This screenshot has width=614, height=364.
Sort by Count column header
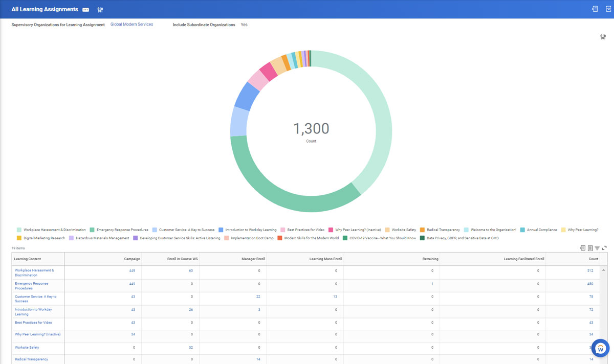coord(573,259)
